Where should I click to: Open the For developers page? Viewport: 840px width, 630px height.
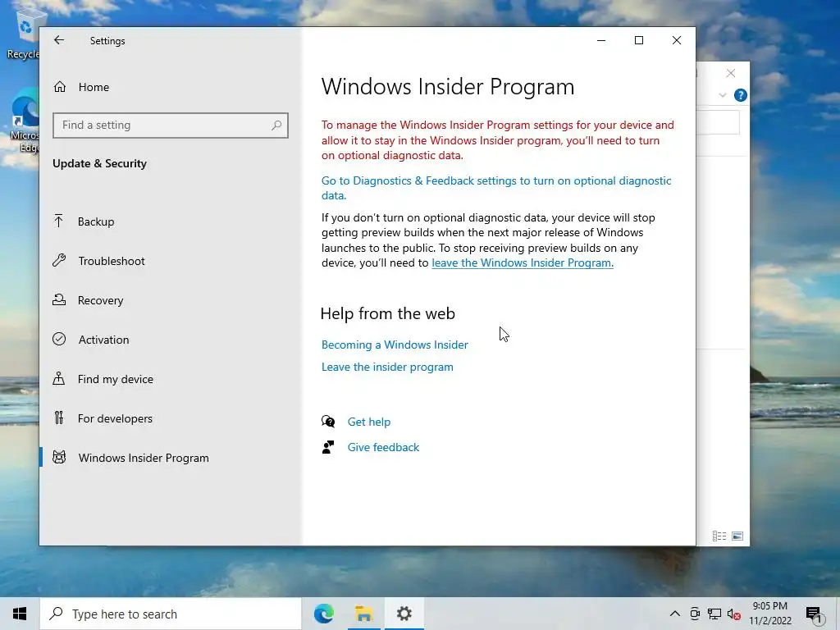pyautogui.click(x=171, y=418)
